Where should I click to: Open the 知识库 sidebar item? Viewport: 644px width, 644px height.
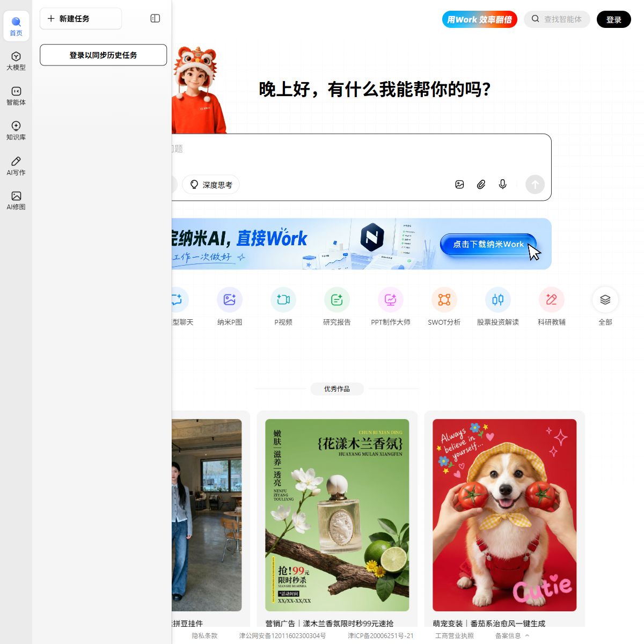coord(16,131)
